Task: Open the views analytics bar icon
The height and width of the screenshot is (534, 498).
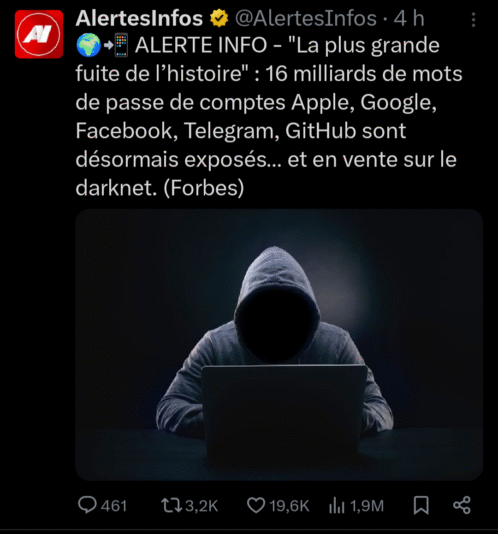Action: coord(337,505)
